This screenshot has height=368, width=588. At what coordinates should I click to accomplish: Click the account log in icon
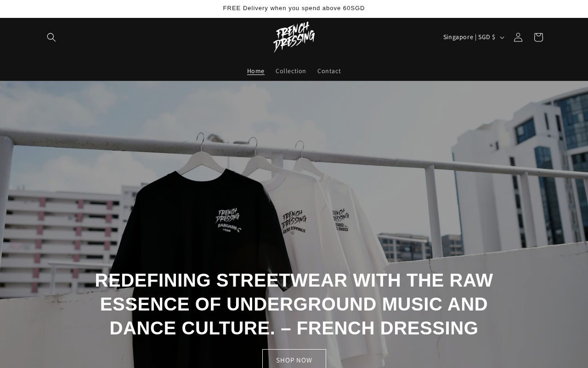point(518,37)
